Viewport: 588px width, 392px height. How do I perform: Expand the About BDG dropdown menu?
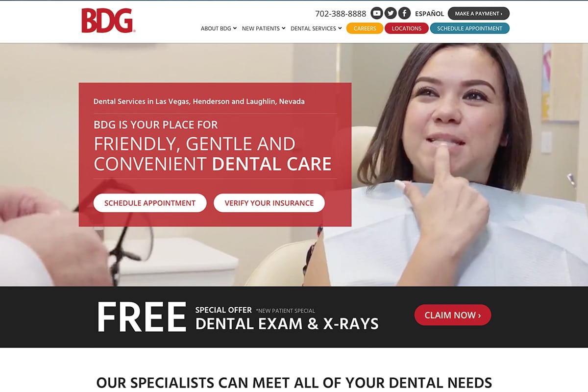(219, 28)
